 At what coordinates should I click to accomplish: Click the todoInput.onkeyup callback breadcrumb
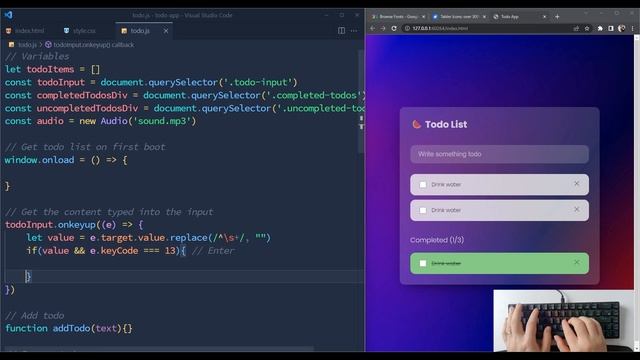coord(89,44)
